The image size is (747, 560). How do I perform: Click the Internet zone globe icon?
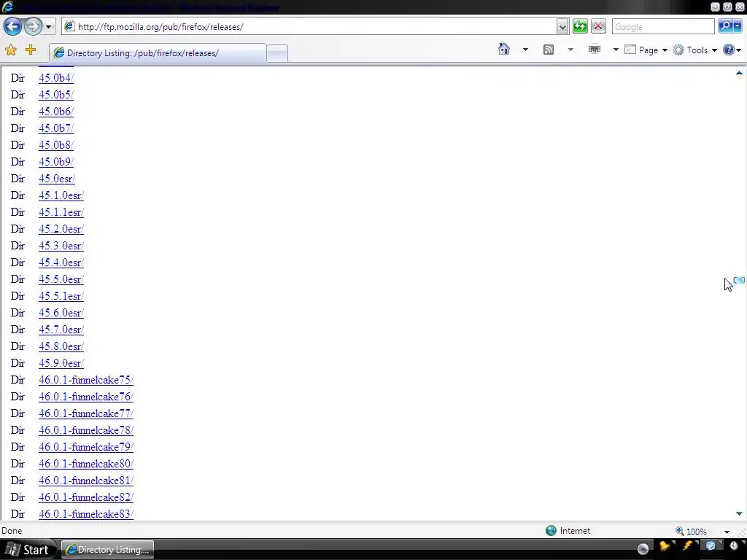[x=551, y=531]
